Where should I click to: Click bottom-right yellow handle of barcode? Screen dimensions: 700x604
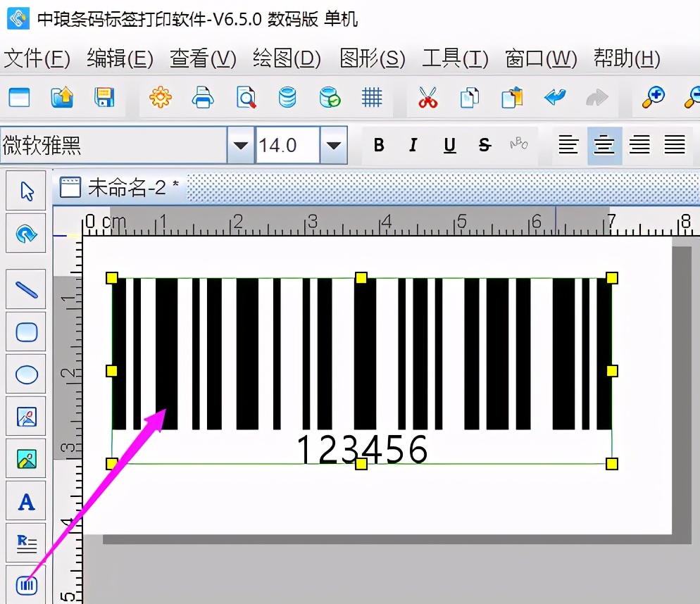pos(612,464)
